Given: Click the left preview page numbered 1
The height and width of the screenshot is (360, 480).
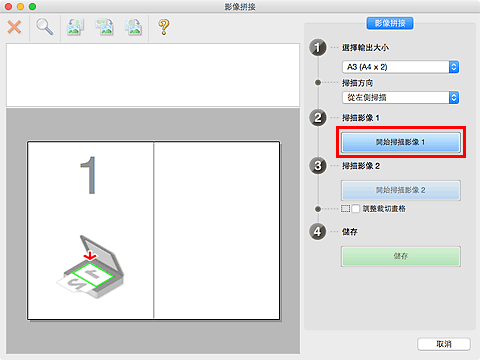Looking at the screenshot, I should coord(90,230).
